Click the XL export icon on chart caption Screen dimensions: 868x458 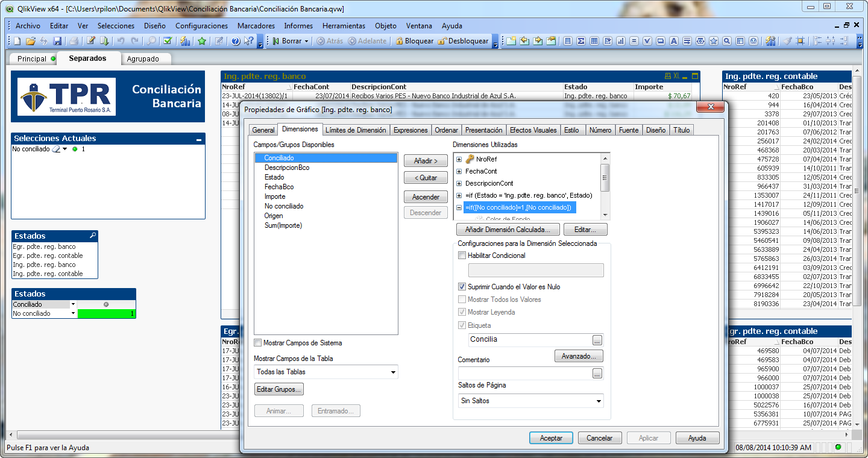tap(676, 76)
